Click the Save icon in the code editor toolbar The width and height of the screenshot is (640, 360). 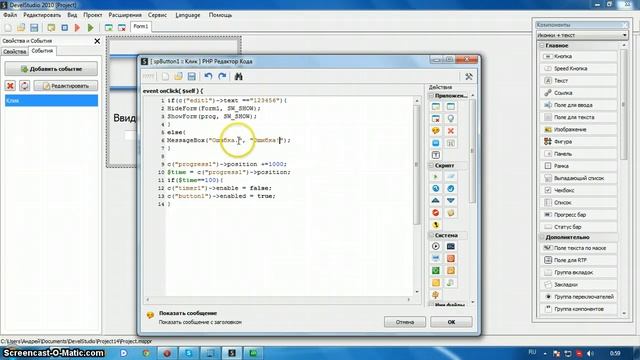pyautogui.click(x=191, y=76)
